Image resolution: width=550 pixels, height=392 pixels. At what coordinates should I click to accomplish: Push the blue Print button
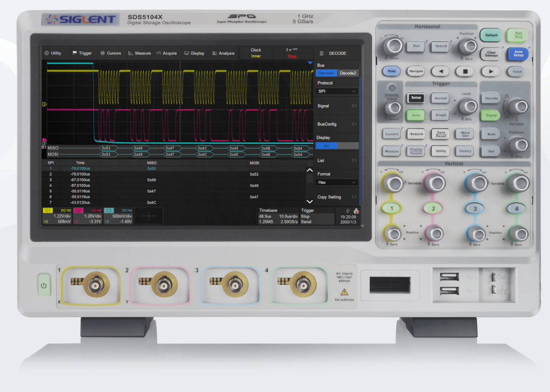(391, 71)
